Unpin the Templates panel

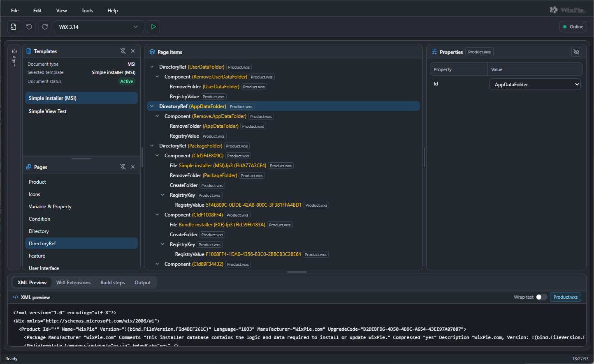point(123,51)
